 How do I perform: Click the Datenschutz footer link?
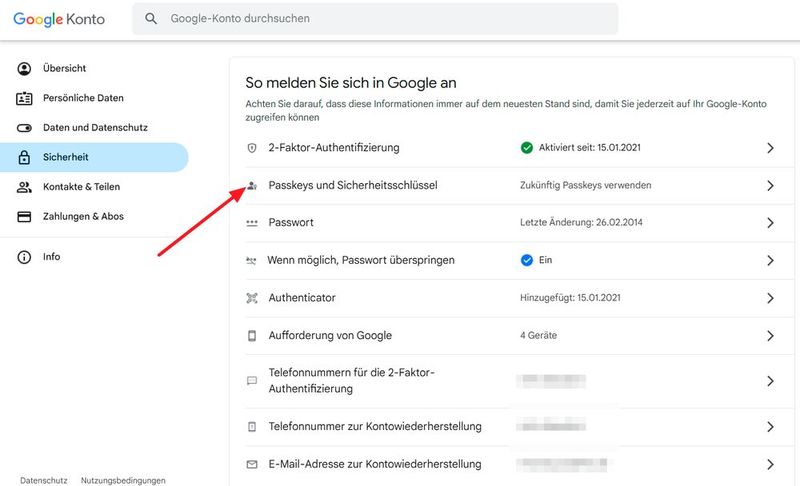tap(44, 480)
